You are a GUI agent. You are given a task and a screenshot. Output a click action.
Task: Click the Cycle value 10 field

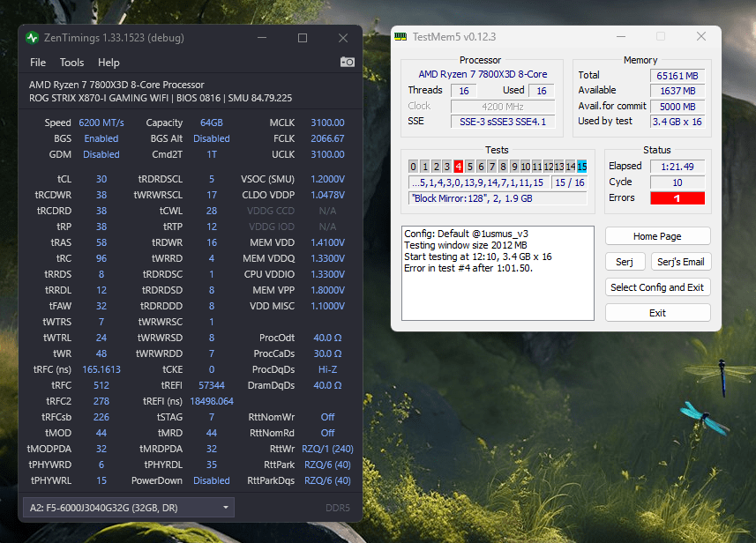pos(677,182)
